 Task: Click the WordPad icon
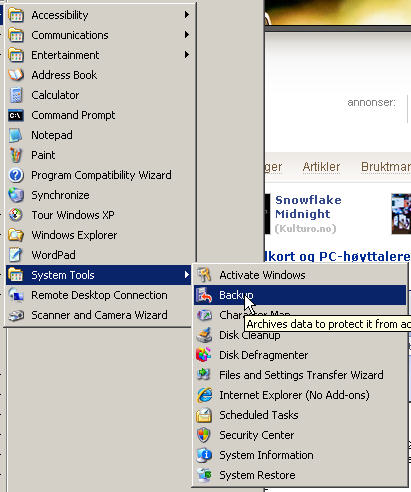coord(16,255)
